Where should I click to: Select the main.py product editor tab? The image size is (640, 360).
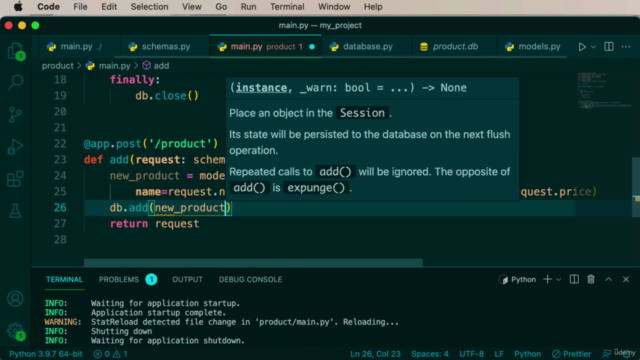tap(265, 47)
